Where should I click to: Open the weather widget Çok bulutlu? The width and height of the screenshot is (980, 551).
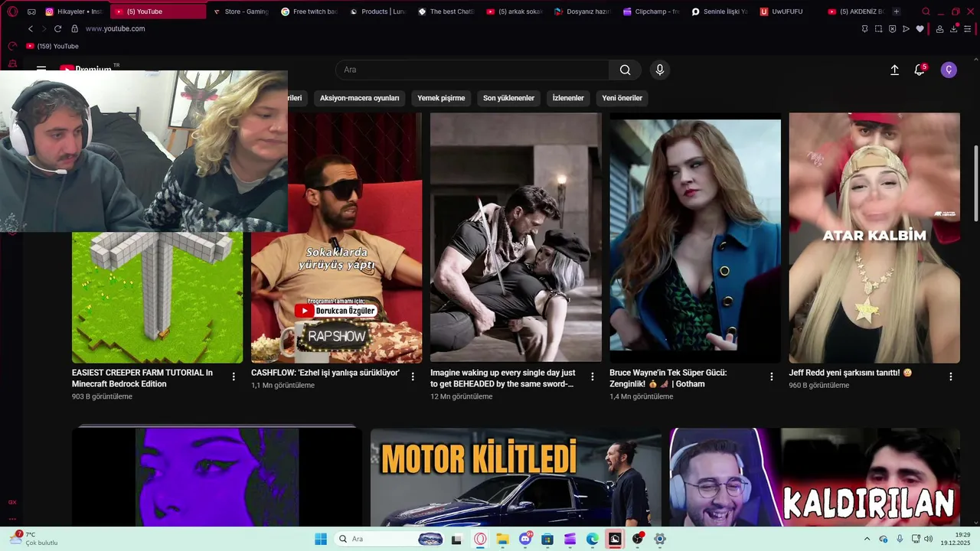click(34, 539)
